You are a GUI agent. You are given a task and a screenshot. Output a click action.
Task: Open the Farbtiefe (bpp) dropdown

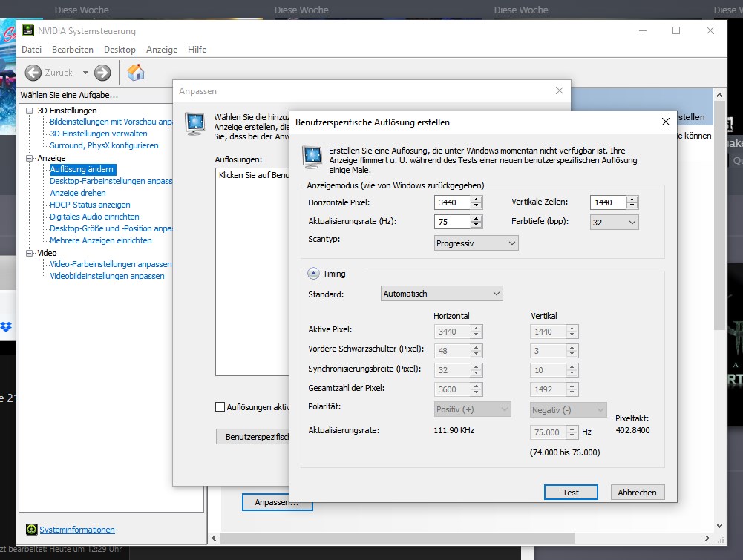[x=614, y=222]
